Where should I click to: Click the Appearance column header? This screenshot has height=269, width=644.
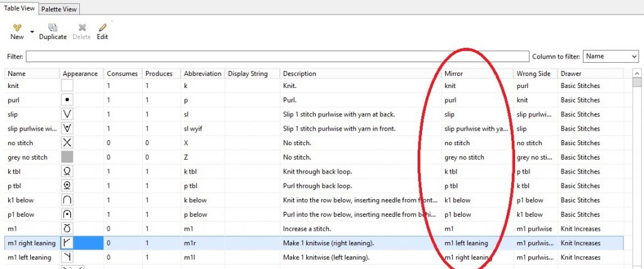point(81,74)
